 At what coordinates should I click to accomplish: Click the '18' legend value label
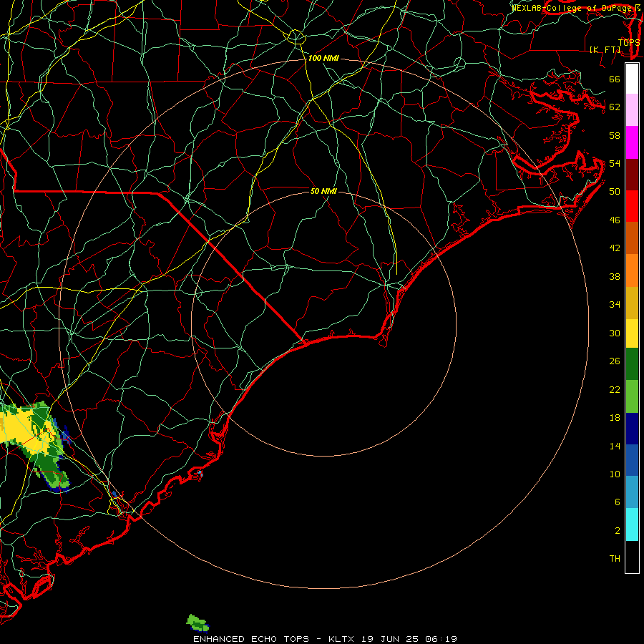(615, 418)
